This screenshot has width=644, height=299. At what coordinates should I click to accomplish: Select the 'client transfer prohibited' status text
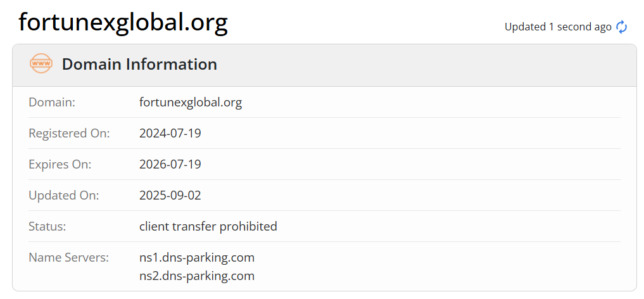click(x=208, y=226)
